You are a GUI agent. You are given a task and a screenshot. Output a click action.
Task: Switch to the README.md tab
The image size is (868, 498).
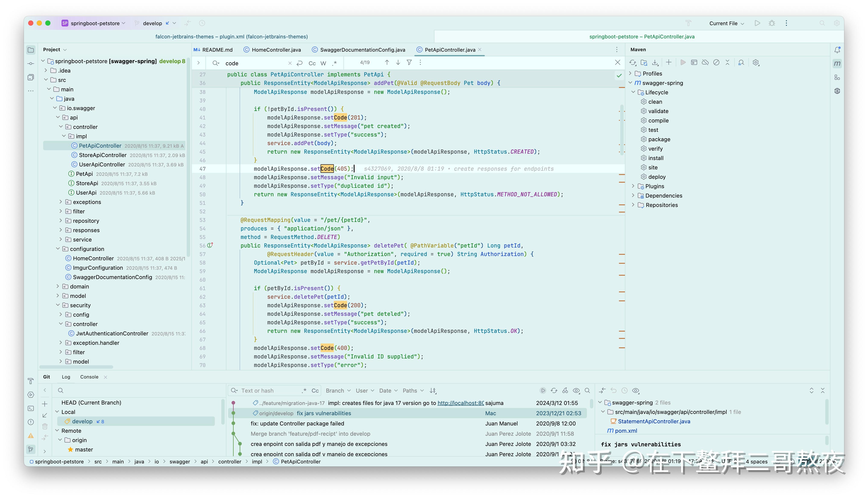coord(217,50)
